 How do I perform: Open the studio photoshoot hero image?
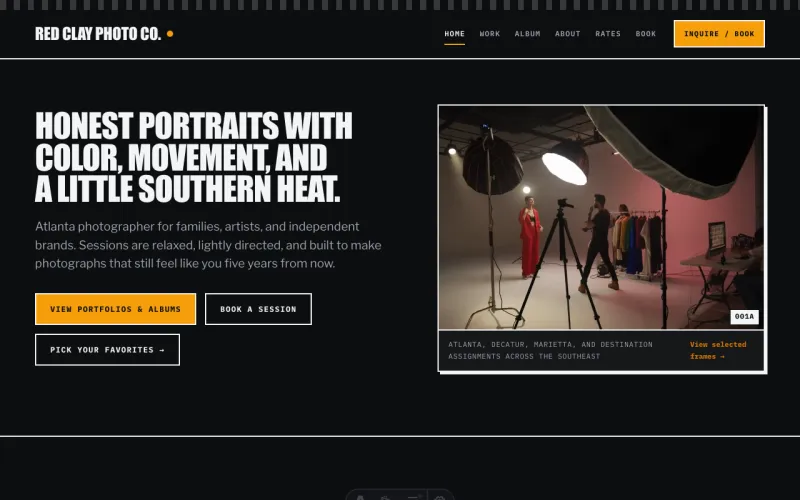tap(601, 217)
